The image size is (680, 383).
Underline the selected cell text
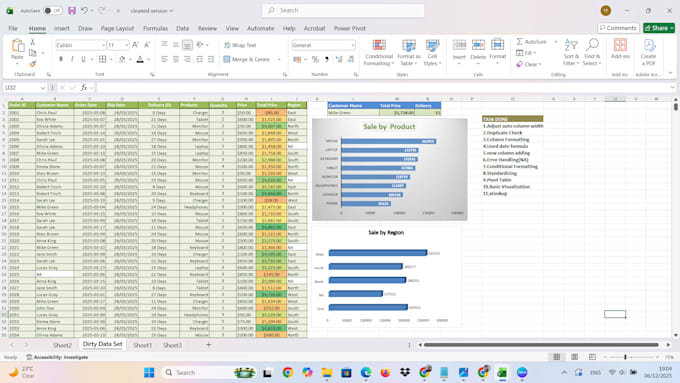coord(83,59)
